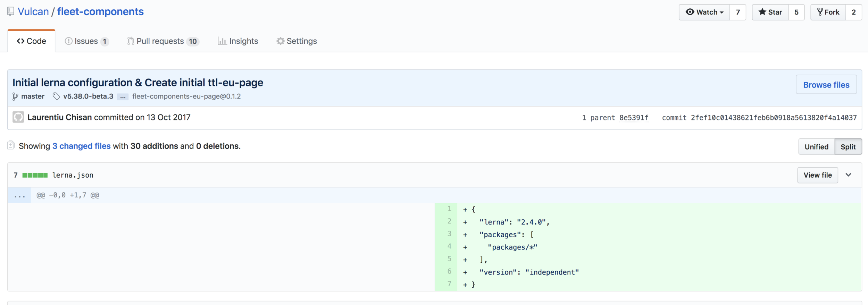Click the Insights bar graph icon

[222, 41]
